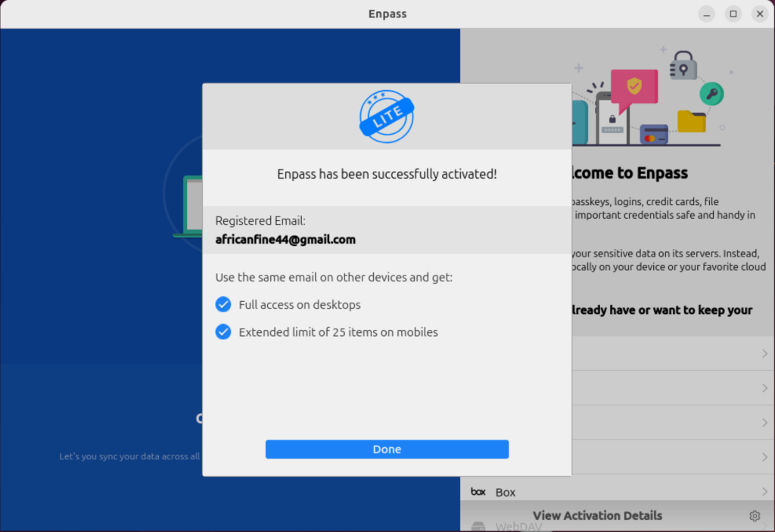
Task: Expand the topmost cloud sync row chevron
Action: (766, 353)
